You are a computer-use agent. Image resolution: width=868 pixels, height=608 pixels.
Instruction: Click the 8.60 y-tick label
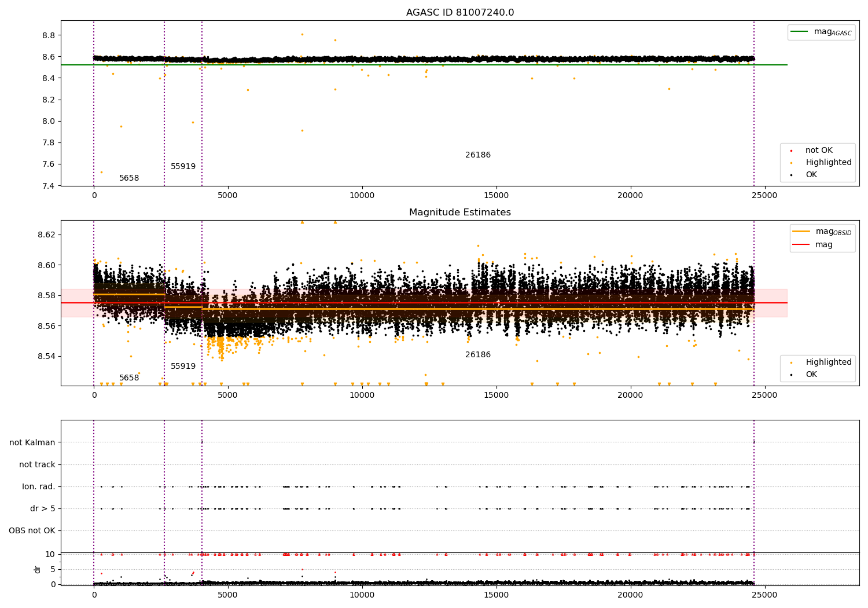tap(47, 265)
